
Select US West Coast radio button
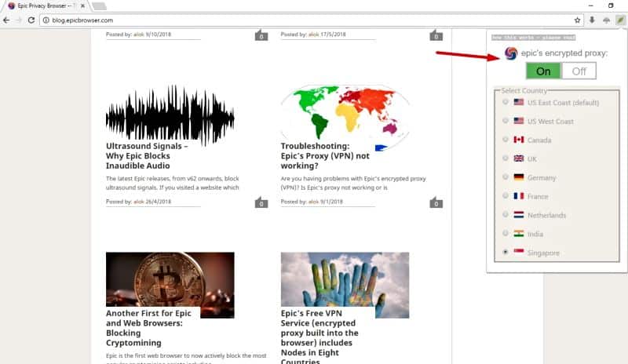pos(506,121)
